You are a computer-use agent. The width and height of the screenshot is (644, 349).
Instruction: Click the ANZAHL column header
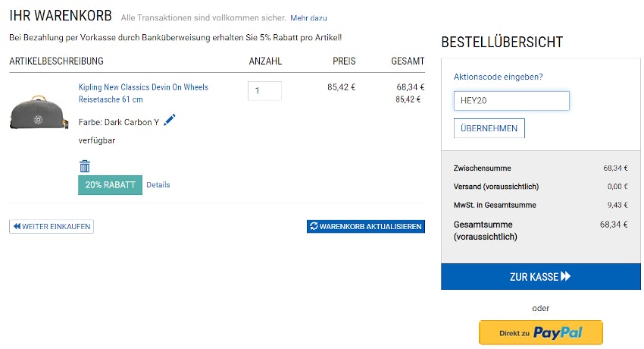click(265, 61)
